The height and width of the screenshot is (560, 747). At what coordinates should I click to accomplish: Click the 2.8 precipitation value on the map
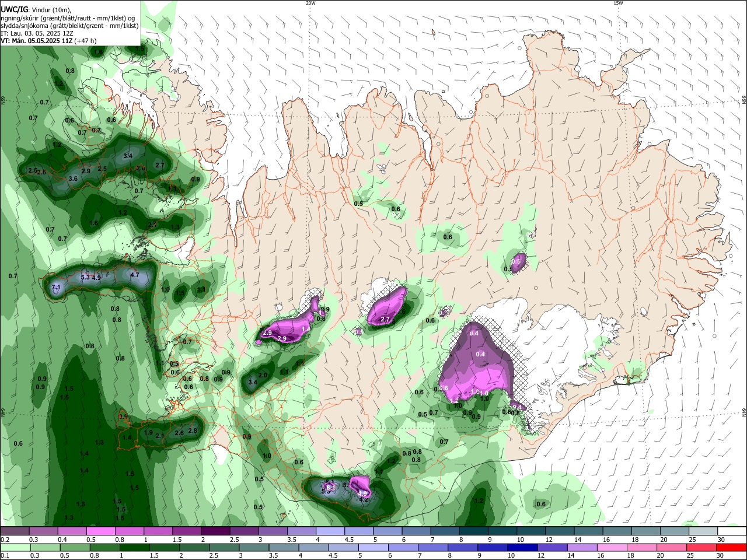point(193,430)
